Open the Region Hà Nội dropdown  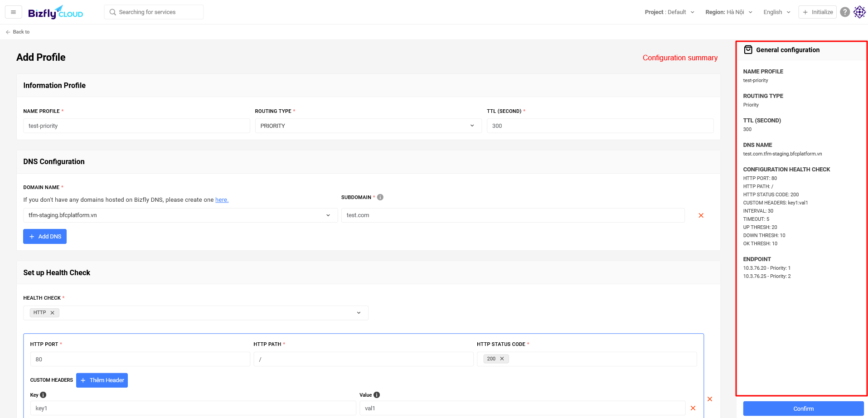pyautogui.click(x=729, y=12)
